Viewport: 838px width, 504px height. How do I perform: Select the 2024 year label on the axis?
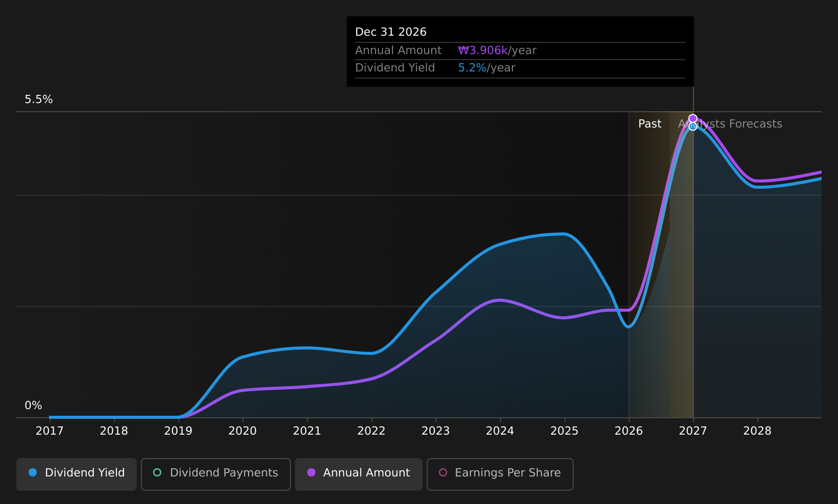500,431
